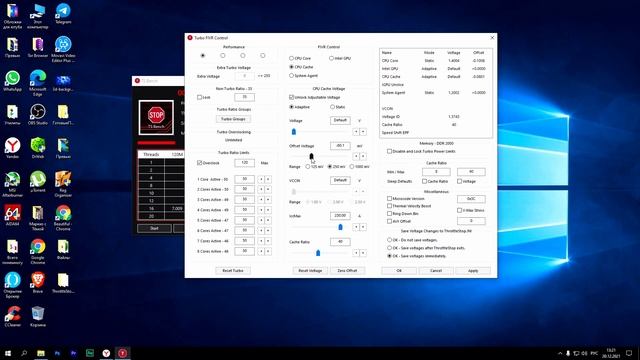The width and height of the screenshot is (640, 360).
Task: Click the Offset Voltage input field
Action: point(340,146)
